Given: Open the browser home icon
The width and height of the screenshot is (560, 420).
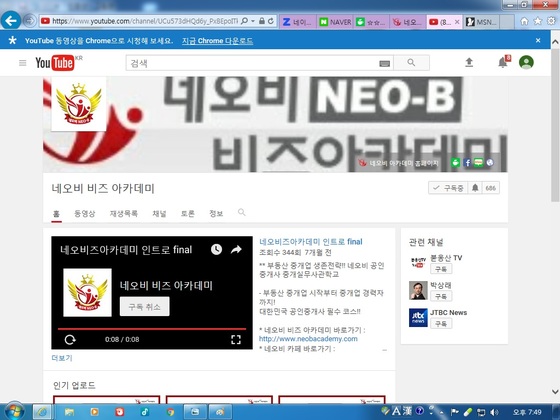Looking at the screenshot, I should [524, 21].
